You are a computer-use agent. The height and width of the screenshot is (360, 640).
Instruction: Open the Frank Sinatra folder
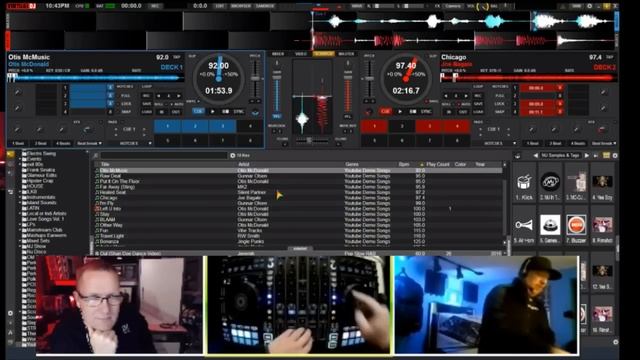click(40, 170)
